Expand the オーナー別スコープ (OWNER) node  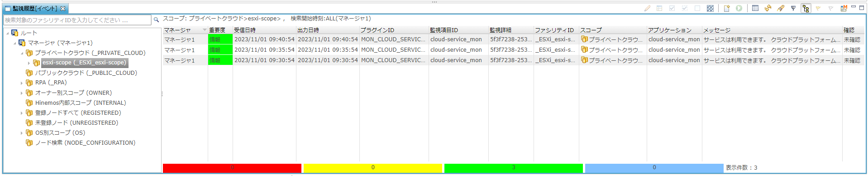click(22, 93)
